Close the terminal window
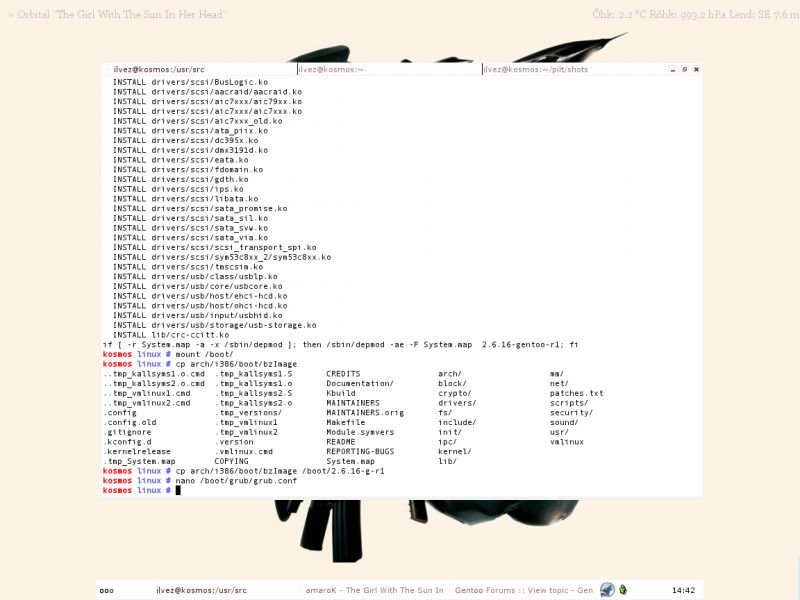 [696, 69]
